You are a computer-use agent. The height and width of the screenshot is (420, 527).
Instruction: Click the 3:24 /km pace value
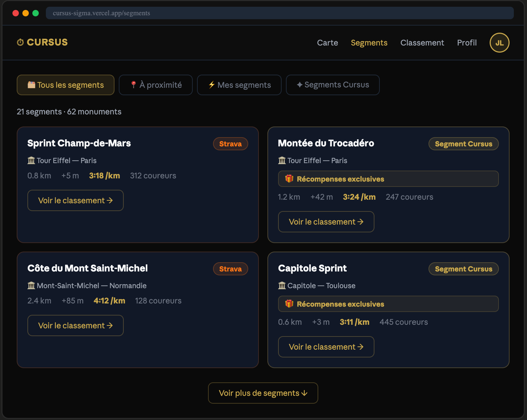(x=359, y=197)
